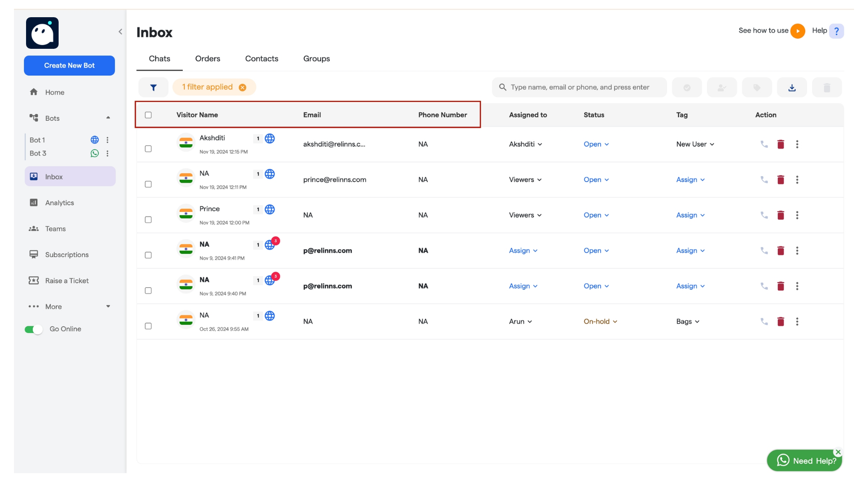Switch to the Orders tab
The width and height of the screenshot is (868, 502).
click(207, 59)
